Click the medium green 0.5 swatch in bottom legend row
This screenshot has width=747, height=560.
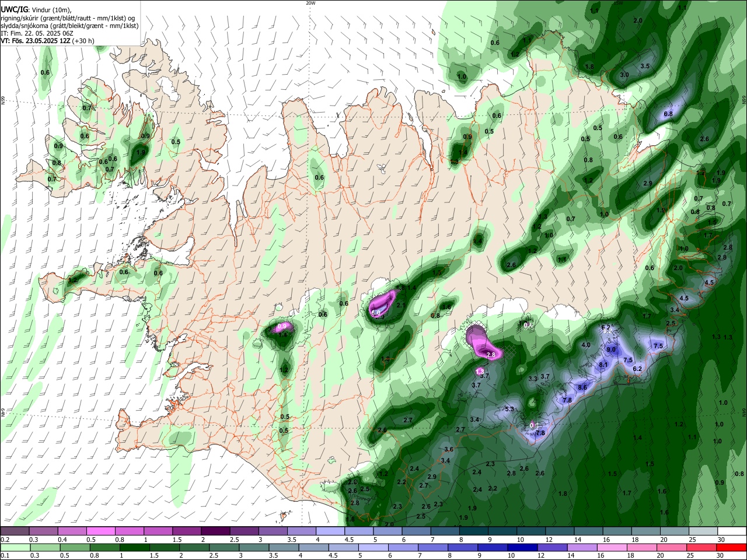pyautogui.click(x=75, y=547)
